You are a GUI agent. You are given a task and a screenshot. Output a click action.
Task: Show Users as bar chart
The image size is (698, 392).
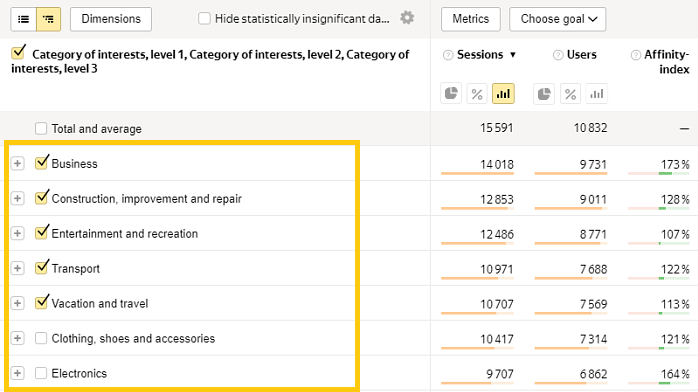click(x=597, y=93)
